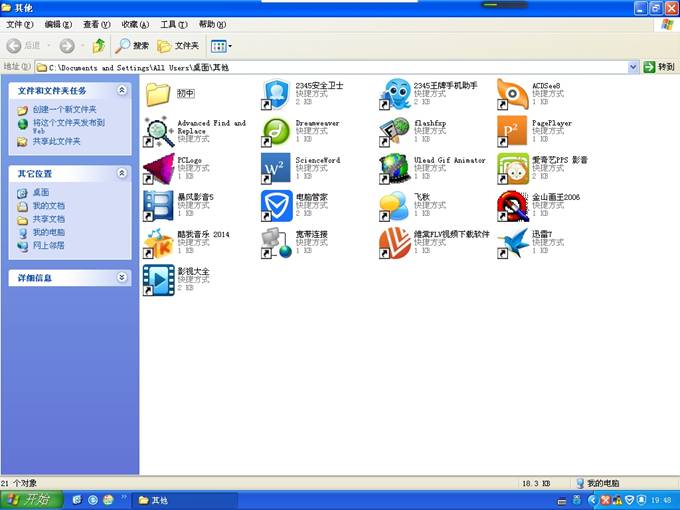
Task: Click the 我的文档 link in sidebar
Action: click(48, 206)
